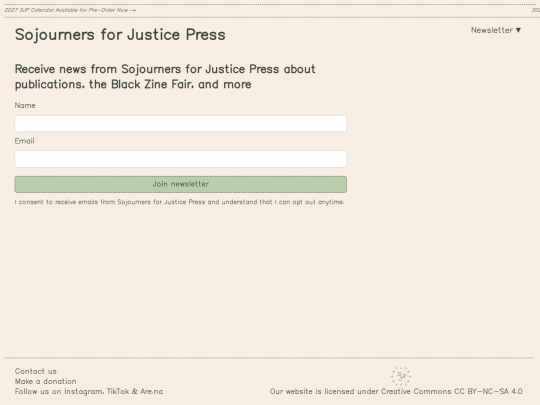Open the Creative Commons CC BY-NC-SA 4.0 license link
Screen dimensions: 540x405
tap(451, 392)
